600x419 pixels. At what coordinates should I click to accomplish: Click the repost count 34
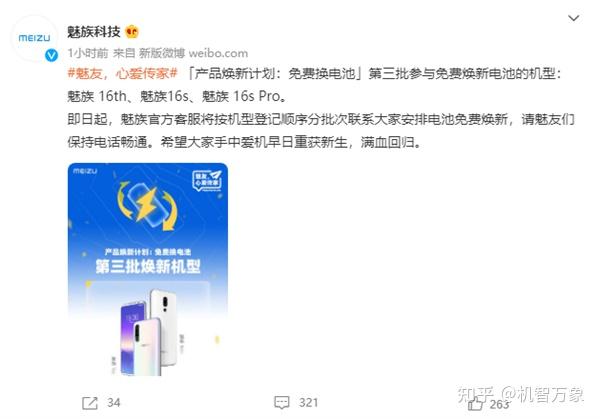click(x=114, y=403)
